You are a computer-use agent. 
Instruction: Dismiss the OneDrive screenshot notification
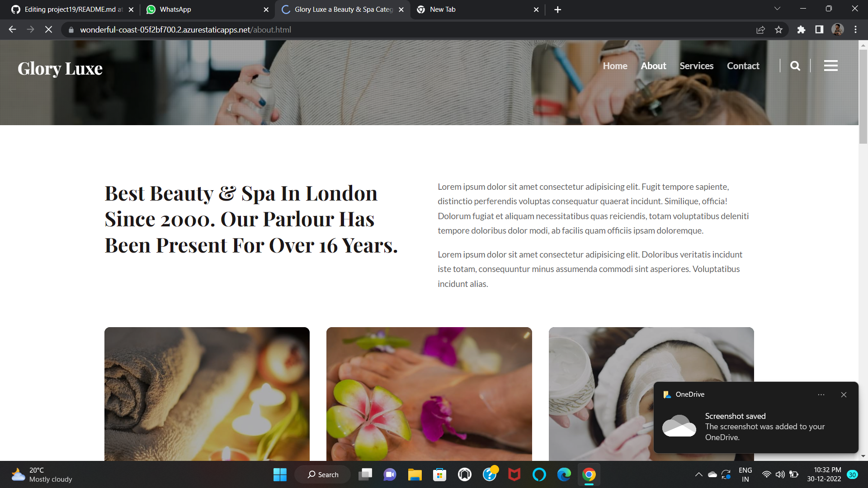pyautogui.click(x=844, y=394)
